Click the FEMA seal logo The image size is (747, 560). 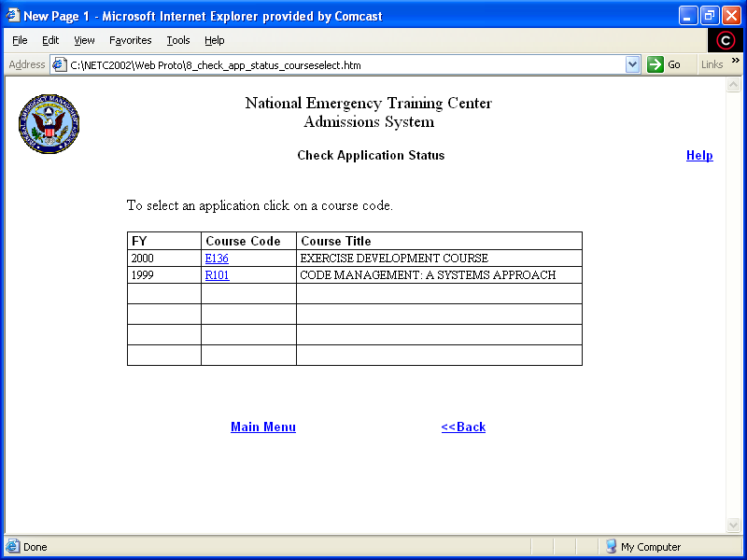click(x=49, y=124)
